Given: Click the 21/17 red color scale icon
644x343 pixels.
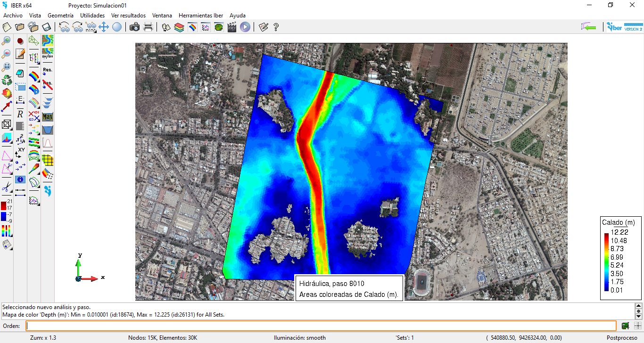Looking at the screenshot, I should 7,204.
